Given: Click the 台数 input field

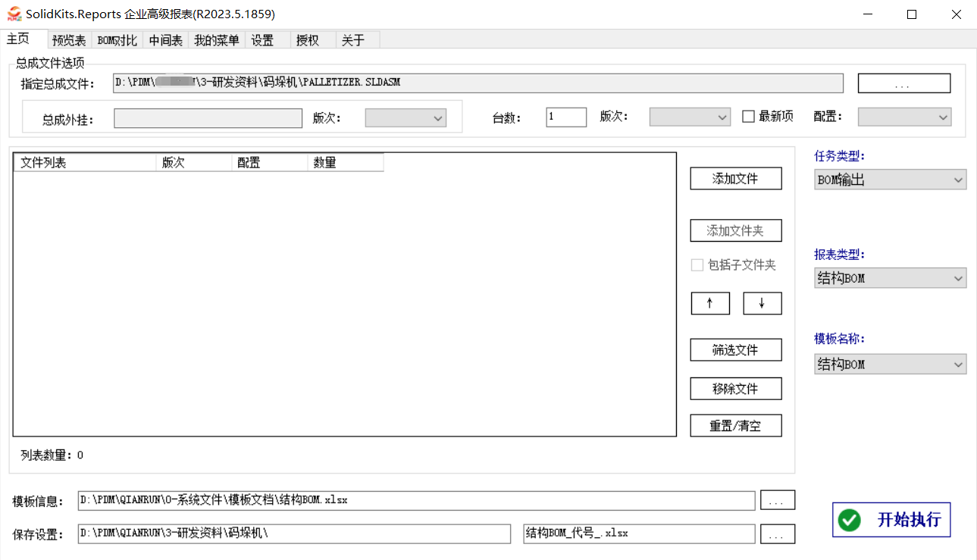Looking at the screenshot, I should [565, 117].
